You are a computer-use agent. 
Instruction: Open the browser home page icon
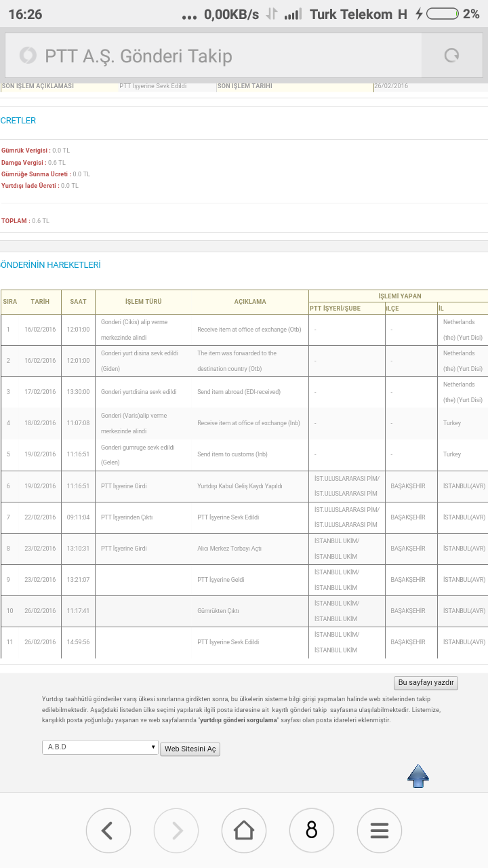pyautogui.click(x=243, y=830)
